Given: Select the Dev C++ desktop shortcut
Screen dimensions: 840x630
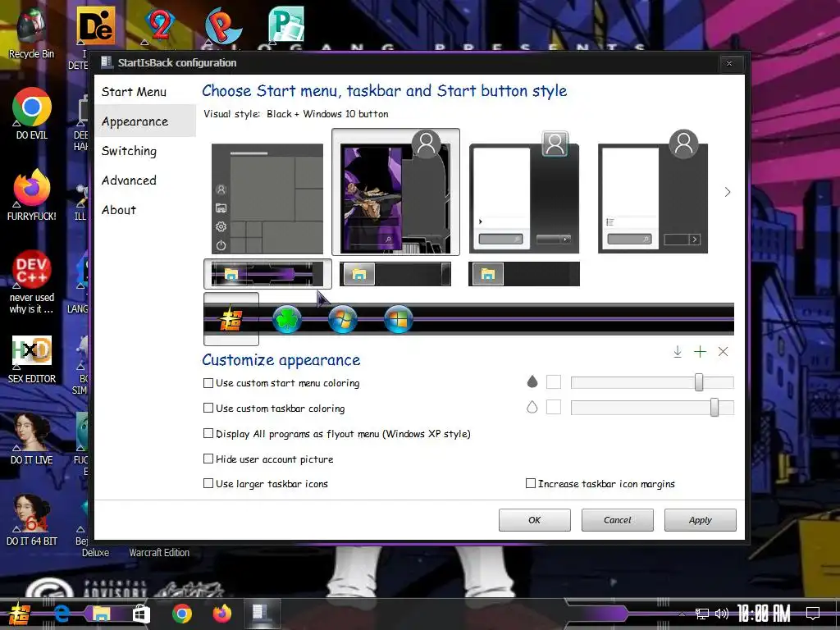Looking at the screenshot, I should [x=32, y=282].
